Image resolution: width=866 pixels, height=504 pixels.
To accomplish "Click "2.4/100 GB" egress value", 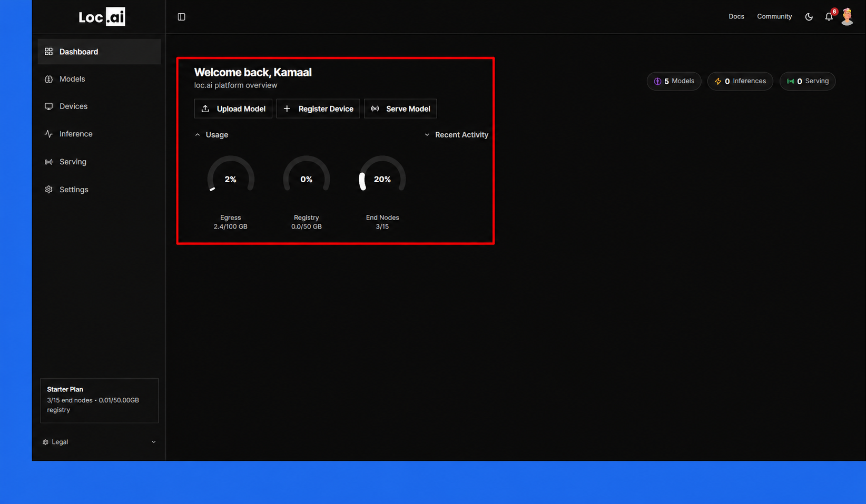I will [230, 226].
